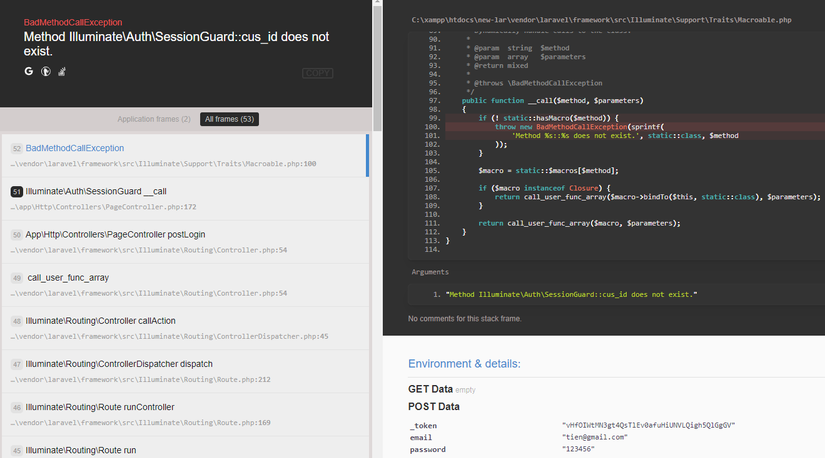Click the POST Data heading
825x458 pixels.
(x=434, y=406)
